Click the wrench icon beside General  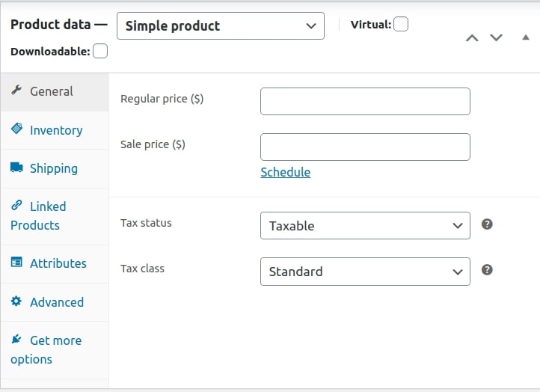(x=16, y=91)
